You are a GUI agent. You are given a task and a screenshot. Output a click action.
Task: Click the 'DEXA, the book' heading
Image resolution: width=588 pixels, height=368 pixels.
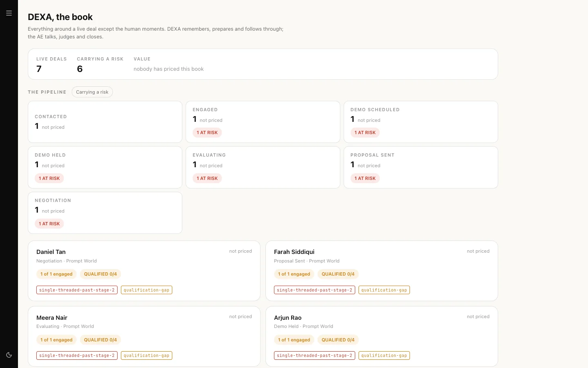(60, 17)
